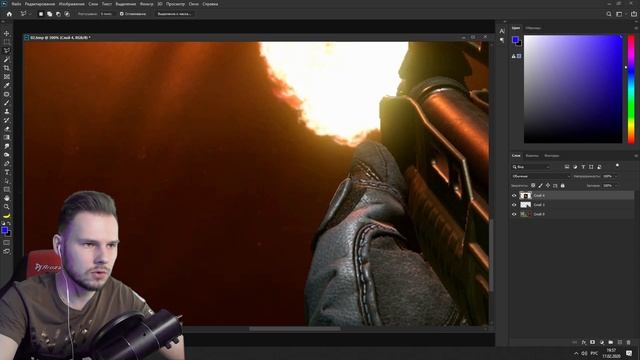Open the Фильтр menu

(147, 4)
